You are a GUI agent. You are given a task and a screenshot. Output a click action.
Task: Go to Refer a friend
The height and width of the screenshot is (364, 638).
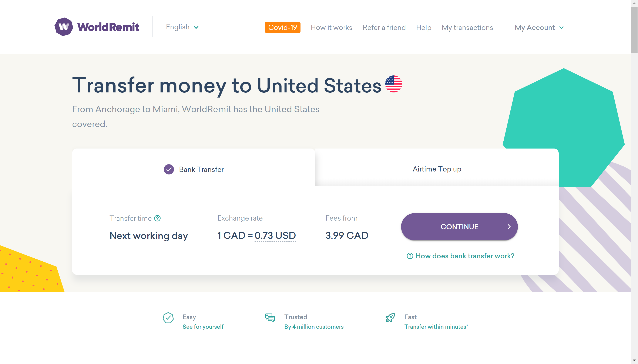click(384, 27)
